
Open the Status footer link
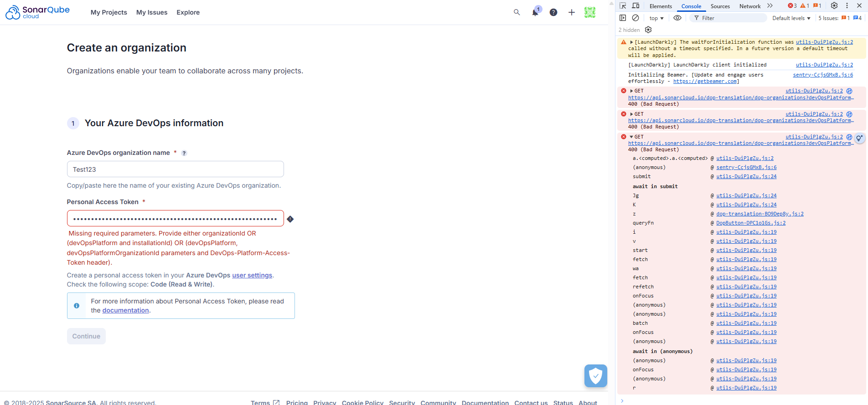tap(563, 403)
